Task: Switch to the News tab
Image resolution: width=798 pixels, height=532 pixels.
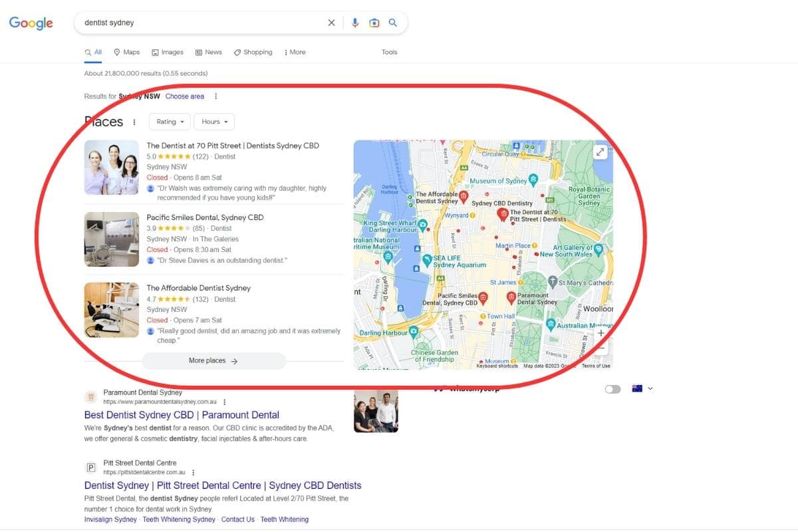Action: [x=208, y=52]
